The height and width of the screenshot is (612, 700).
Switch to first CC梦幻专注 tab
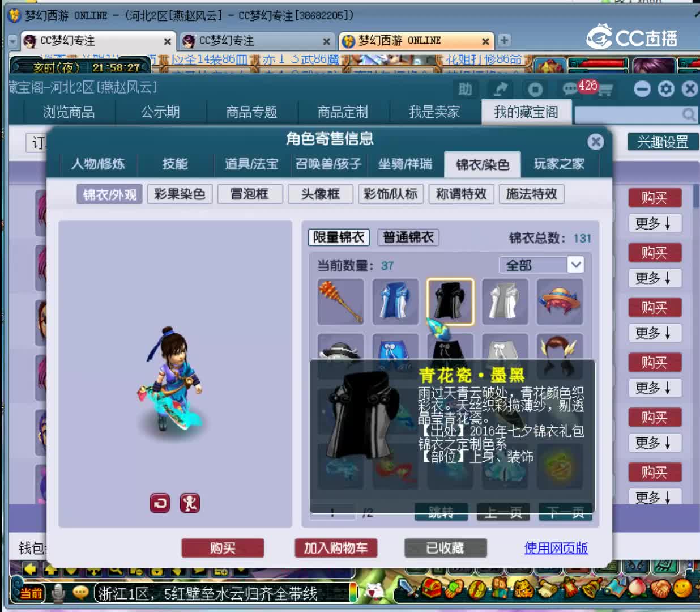97,41
